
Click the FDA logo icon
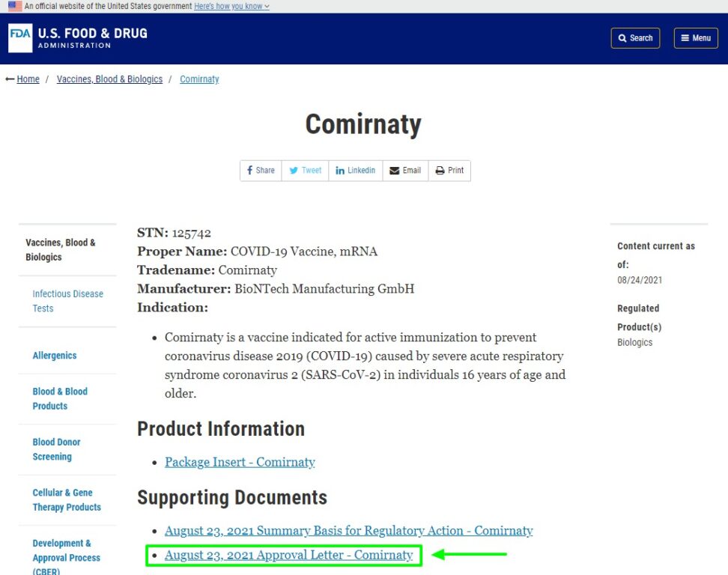point(20,38)
